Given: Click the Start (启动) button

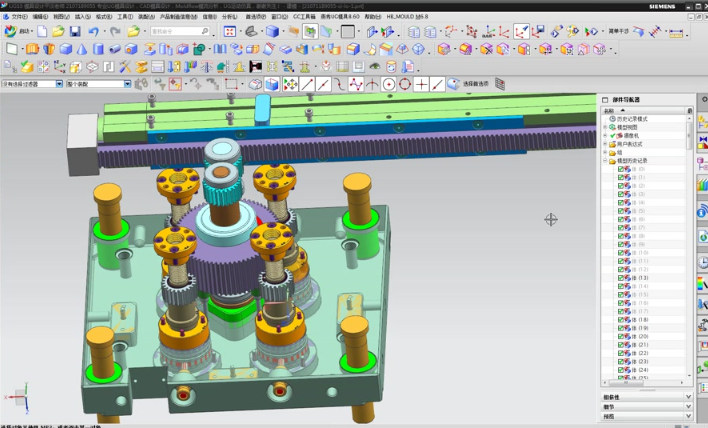Looking at the screenshot, I should 17,32.
